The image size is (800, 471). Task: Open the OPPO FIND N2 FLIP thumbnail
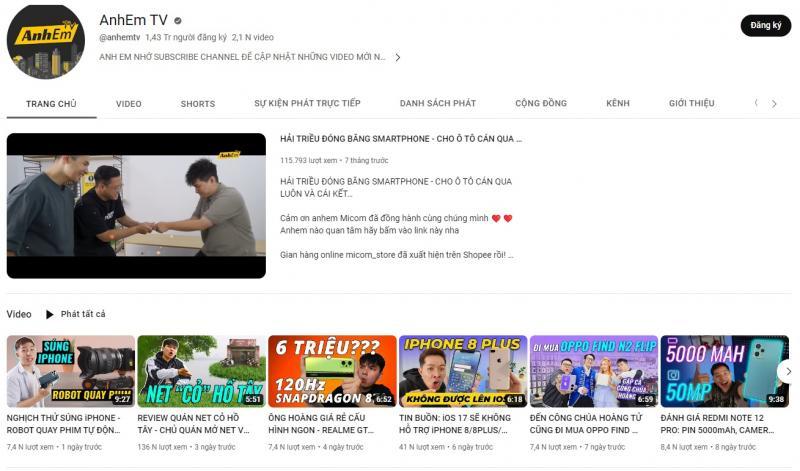(x=594, y=371)
